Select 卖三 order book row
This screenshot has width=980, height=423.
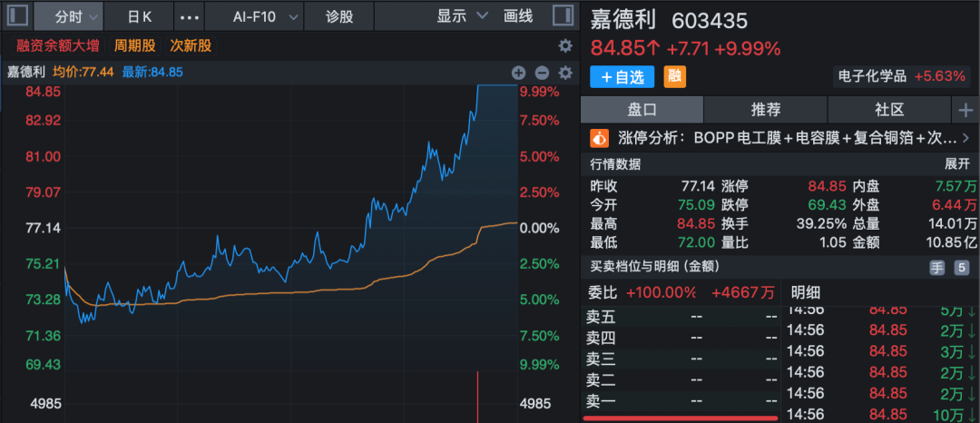(680, 359)
